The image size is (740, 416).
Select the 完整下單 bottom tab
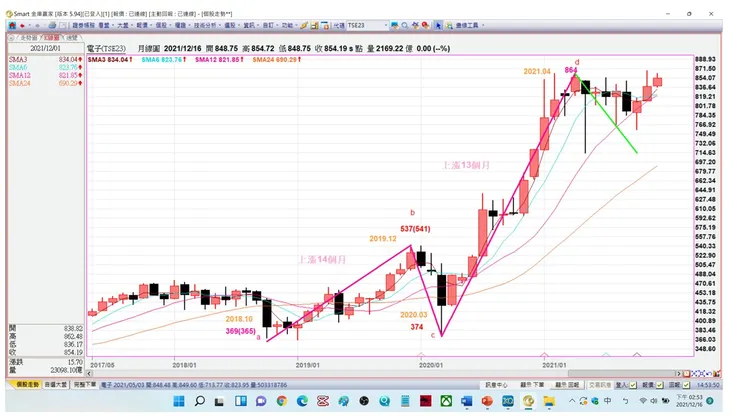[x=85, y=385]
